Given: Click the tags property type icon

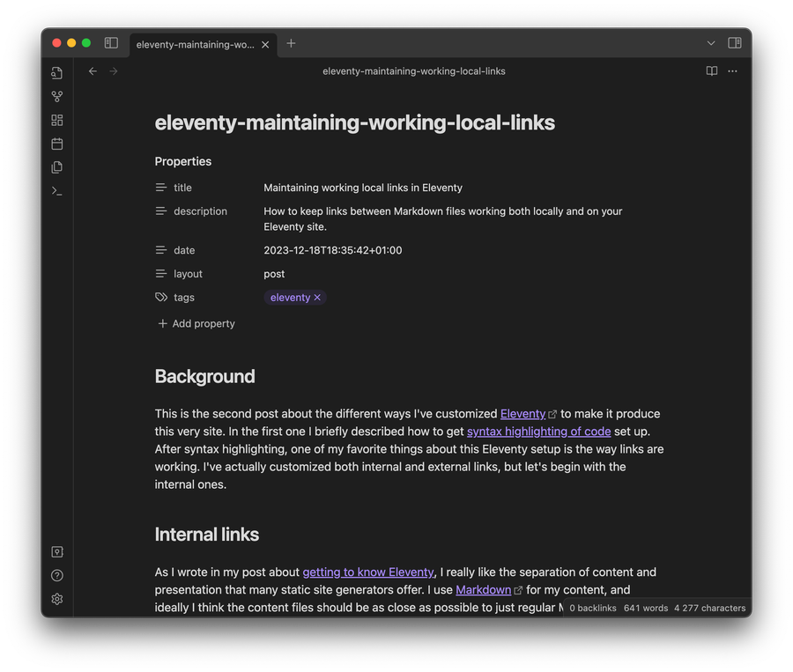Looking at the screenshot, I should (x=161, y=298).
